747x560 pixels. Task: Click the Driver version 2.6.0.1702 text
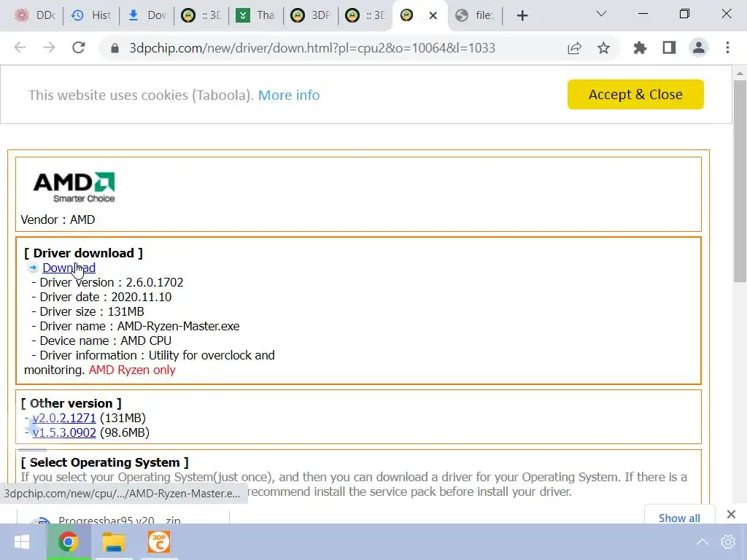(x=112, y=282)
